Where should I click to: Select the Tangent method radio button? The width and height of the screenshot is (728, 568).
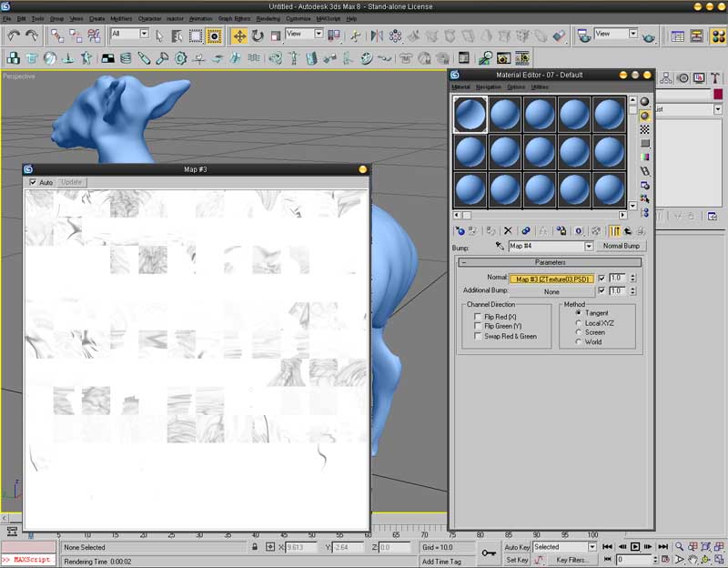[579, 313]
